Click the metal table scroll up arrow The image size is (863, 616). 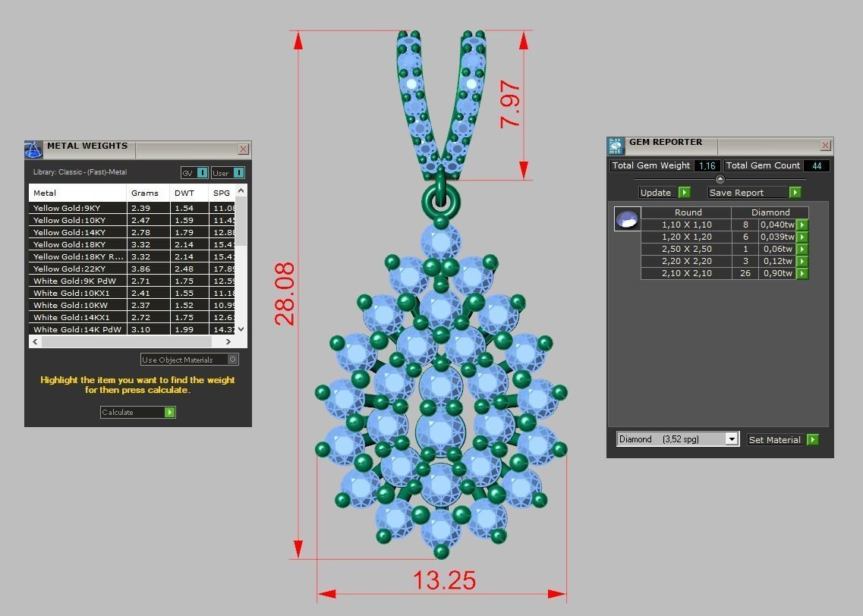pos(241,190)
